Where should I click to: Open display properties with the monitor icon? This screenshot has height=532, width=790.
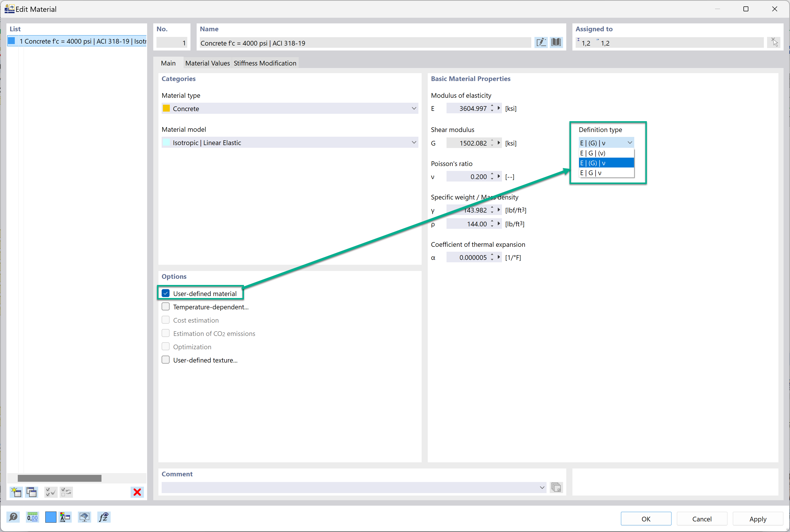coord(84,517)
